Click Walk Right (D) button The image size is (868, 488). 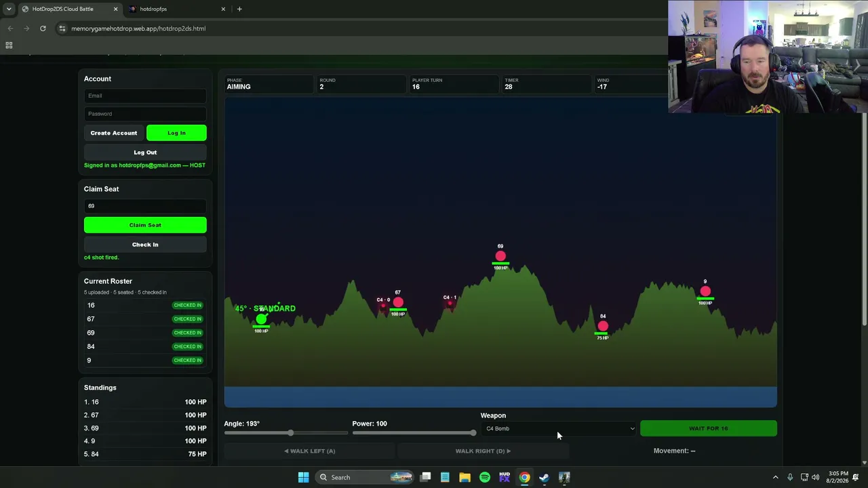(x=483, y=451)
